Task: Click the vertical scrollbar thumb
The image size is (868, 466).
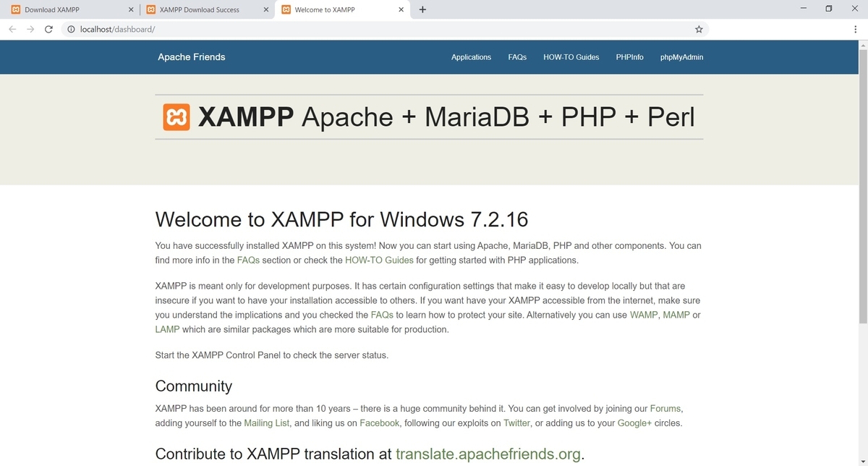Action: tap(862, 187)
